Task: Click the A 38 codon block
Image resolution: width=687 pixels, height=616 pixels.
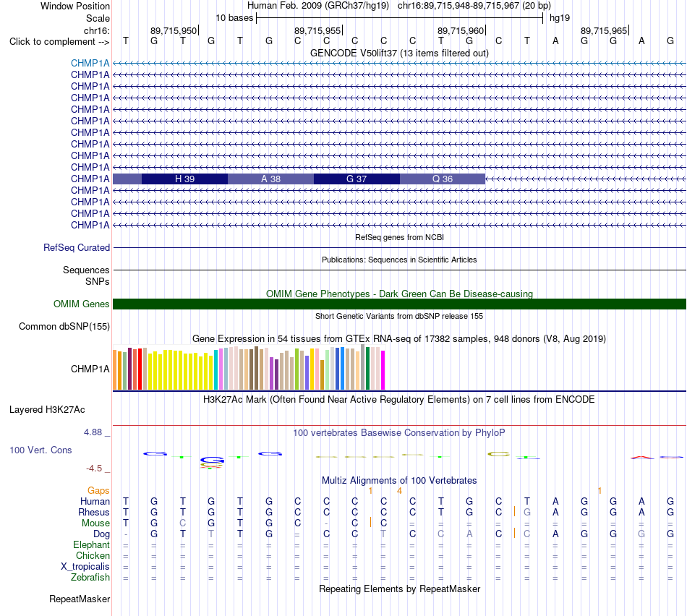Action: coord(270,179)
